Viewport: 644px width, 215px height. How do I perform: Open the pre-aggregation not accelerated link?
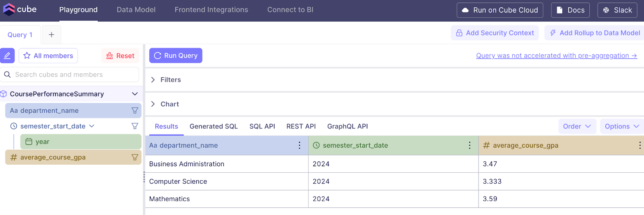(556, 56)
